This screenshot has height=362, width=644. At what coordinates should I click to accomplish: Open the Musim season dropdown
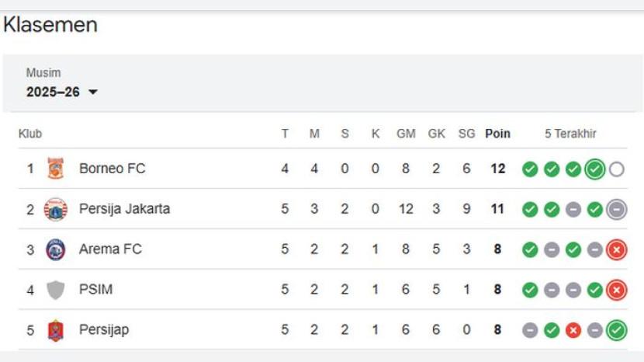tap(62, 92)
